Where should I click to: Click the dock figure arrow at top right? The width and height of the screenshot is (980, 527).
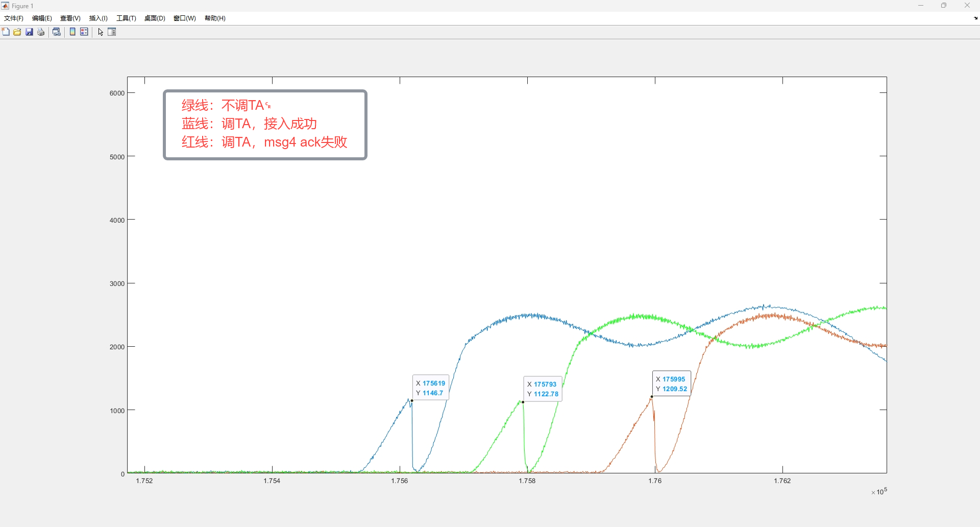[x=975, y=18]
